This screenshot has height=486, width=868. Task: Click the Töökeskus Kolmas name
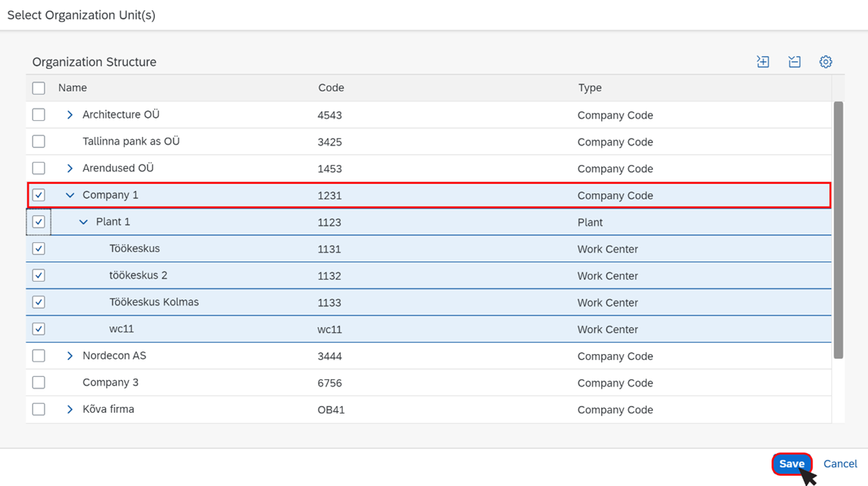[x=154, y=302]
